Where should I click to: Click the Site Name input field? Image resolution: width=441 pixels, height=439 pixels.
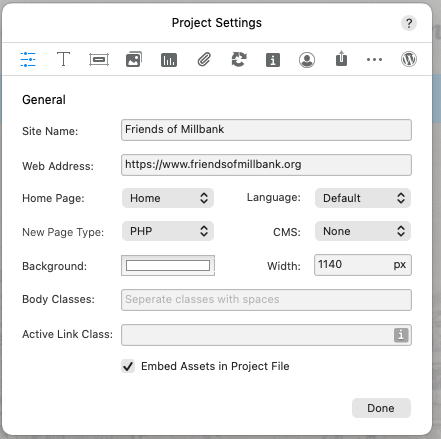click(266, 130)
